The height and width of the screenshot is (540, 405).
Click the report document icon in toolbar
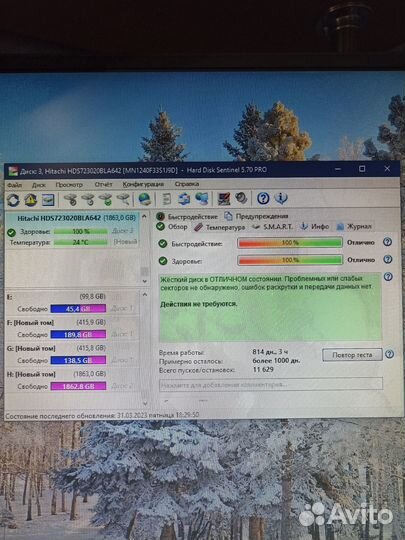(x=167, y=199)
